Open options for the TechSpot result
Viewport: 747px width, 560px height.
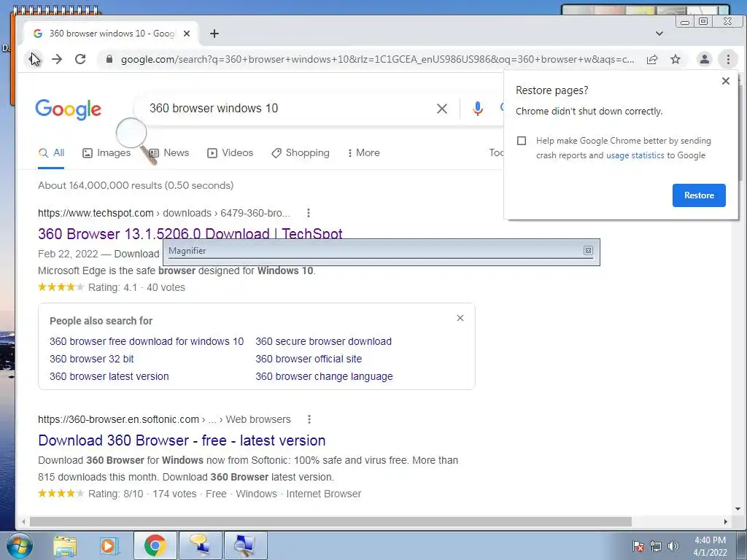coord(309,213)
